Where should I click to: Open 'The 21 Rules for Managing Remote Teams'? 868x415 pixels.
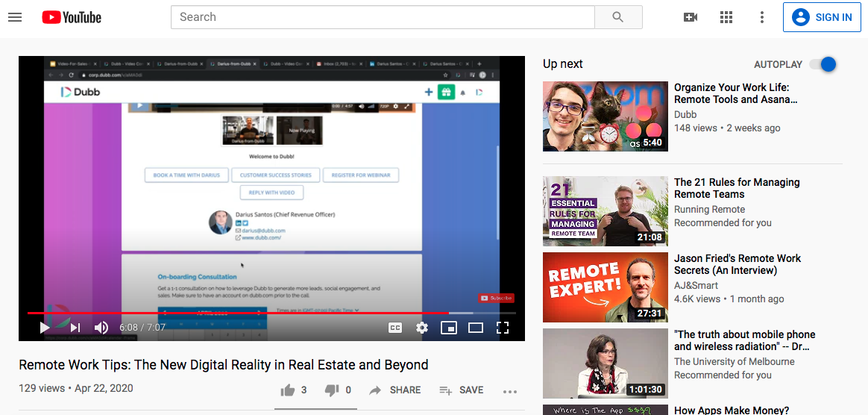pyautogui.click(x=737, y=188)
